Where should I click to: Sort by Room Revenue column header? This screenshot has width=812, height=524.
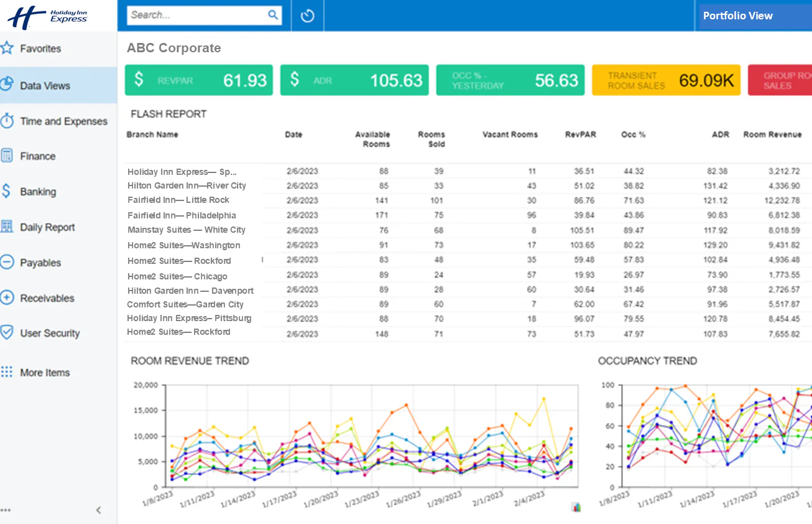coord(772,134)
